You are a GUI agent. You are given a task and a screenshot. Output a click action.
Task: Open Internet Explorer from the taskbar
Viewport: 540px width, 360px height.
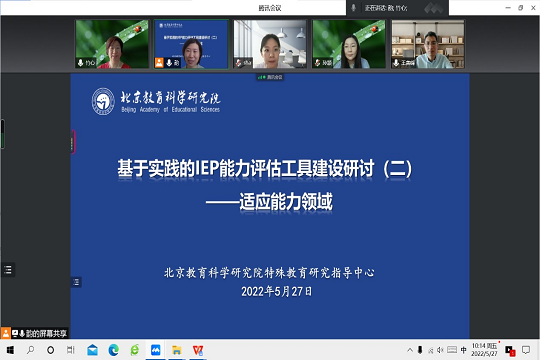point(134,350)
